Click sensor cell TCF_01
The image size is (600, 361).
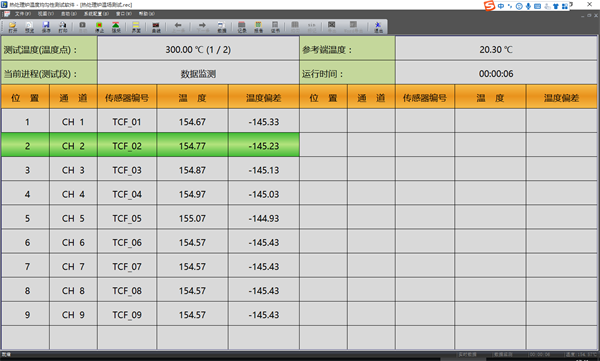pos(127,122)
